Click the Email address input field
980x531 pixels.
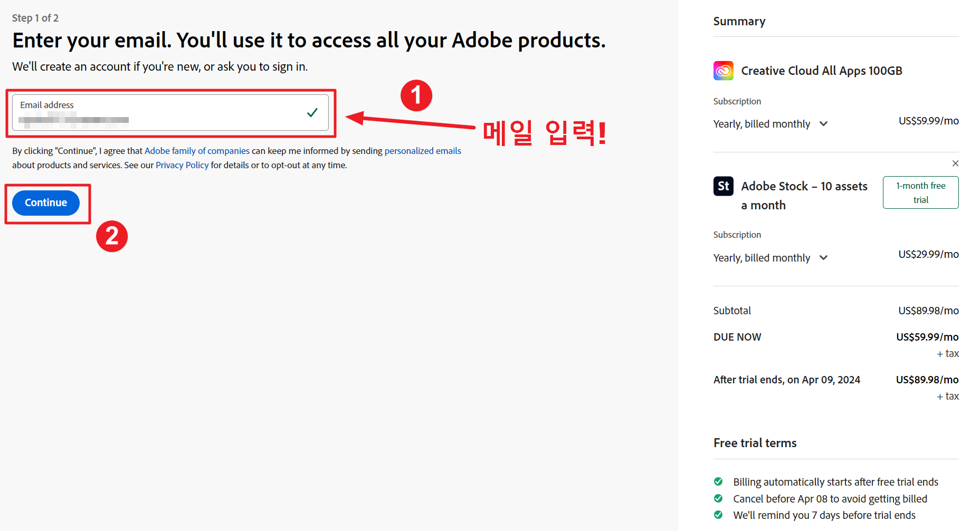point(170,112)
